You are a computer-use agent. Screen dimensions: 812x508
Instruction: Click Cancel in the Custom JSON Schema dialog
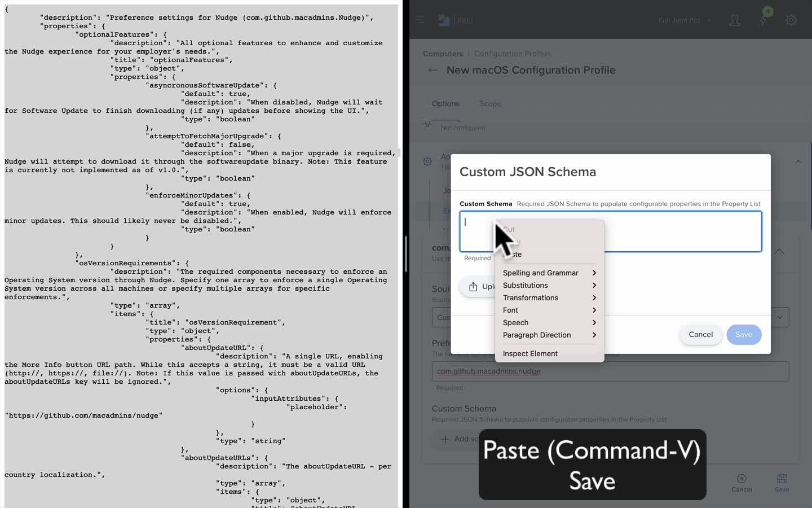701,334
